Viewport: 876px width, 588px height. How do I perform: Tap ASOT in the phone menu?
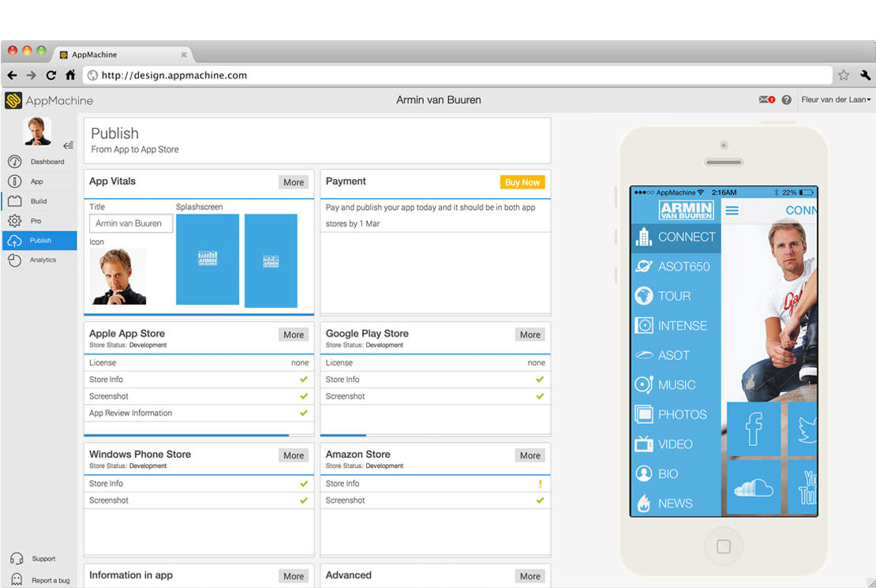pyautogui.click(x=676, y=355)
